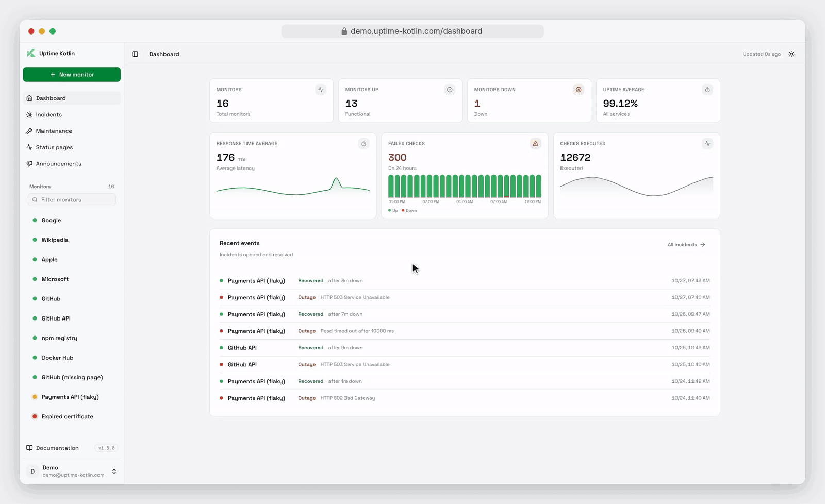Open the Incidents menu item

coord(72,115)
